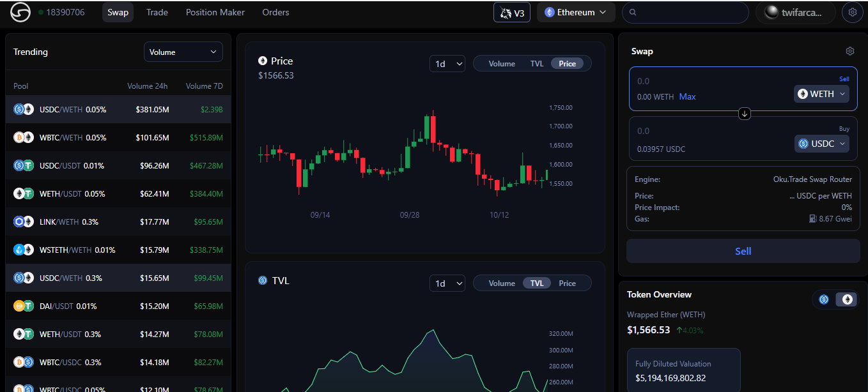The image size is (868, 392).
Task: Select Volume in TVL chart toggle
Action: (502, 283)
